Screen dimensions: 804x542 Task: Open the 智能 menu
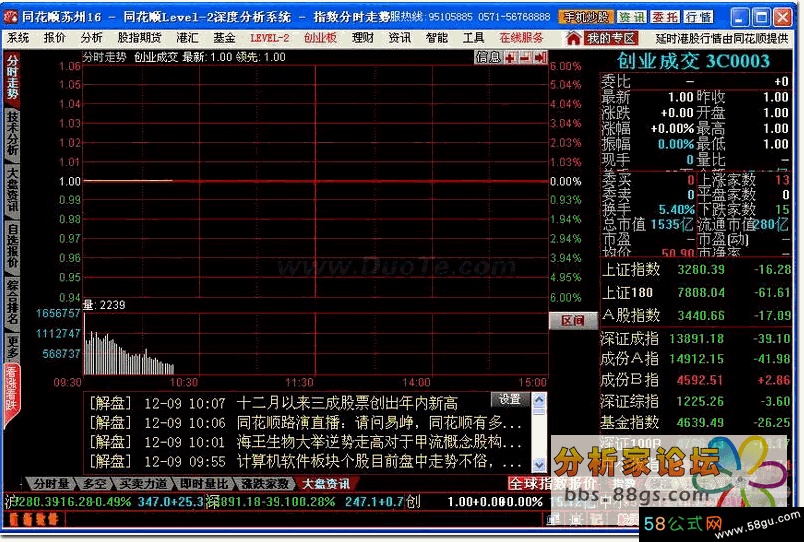[x=436, y=37]
